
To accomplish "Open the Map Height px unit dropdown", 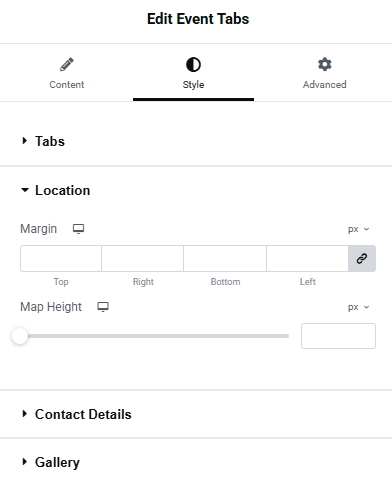I will point(359,307).
